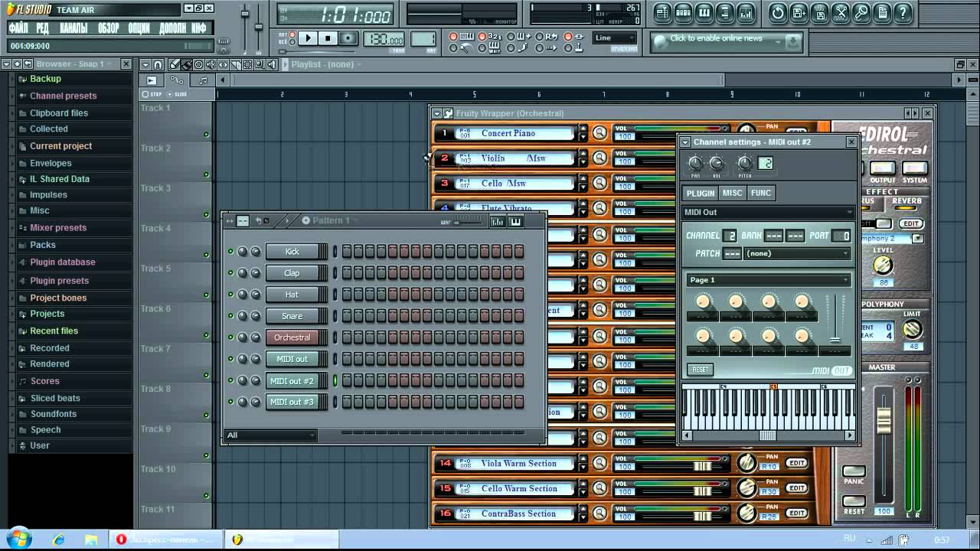Open the playlist view from the top toolbar
Viewport: 980px width, 551px height.
coord(663,12)
